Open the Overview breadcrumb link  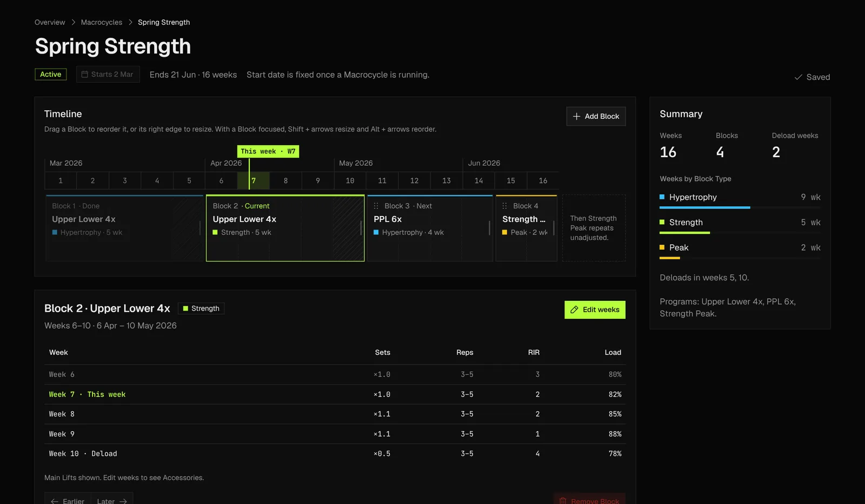click(x=50, y=22)
